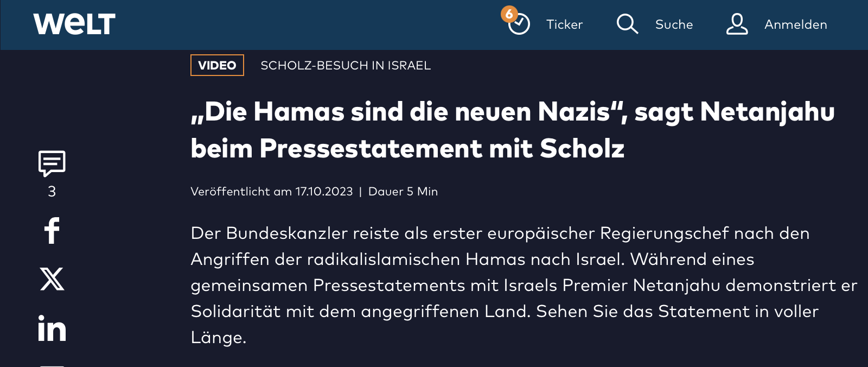868x367 pixels.
Task: Click the orange ticker notification badge 6
Action: (x=509, y=14)
